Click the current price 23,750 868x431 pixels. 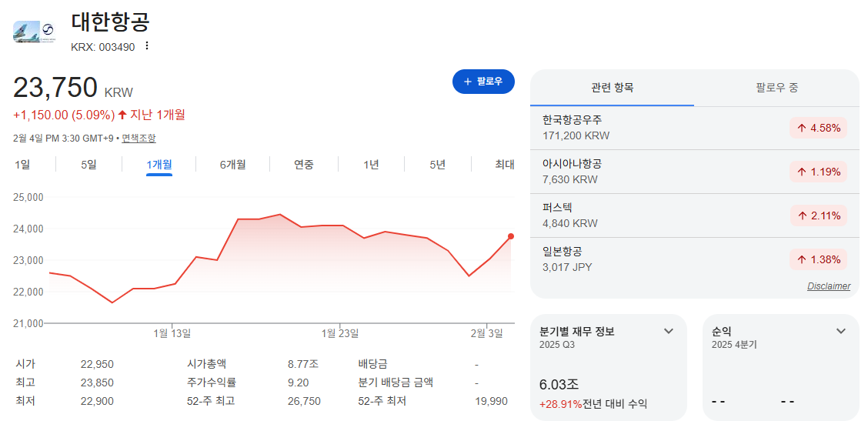(x=55, y=88)
